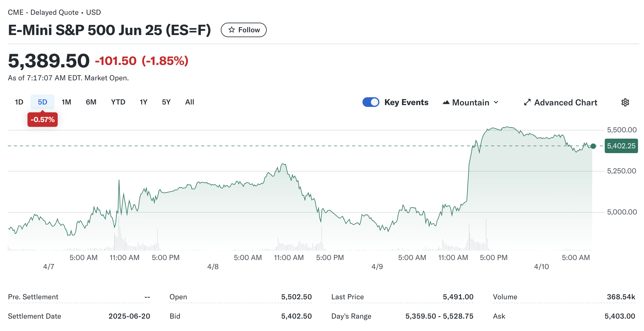Select the YTD range tab
Viewport: 644px width, 331px height.
(x=118, y=102)
